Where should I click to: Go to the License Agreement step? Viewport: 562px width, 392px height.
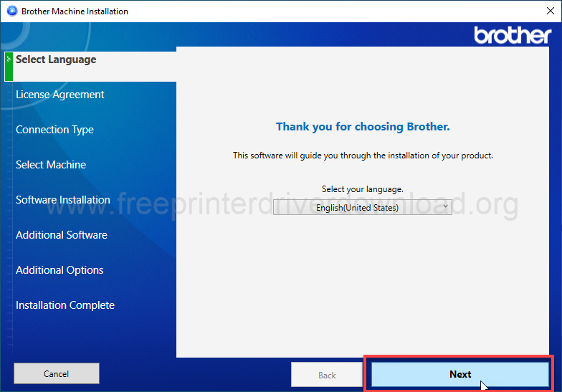(60, 95)
